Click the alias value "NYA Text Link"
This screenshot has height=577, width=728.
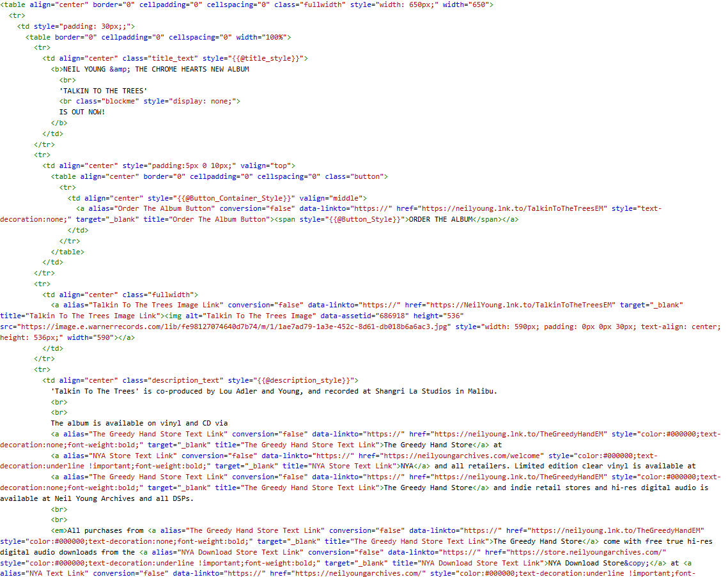click(57, 573)
